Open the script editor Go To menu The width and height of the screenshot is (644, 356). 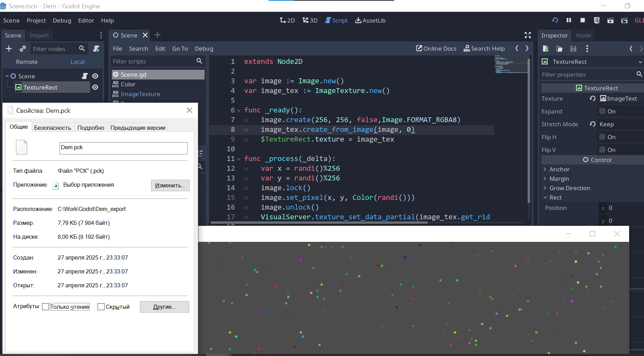click(x=180, y=49)
